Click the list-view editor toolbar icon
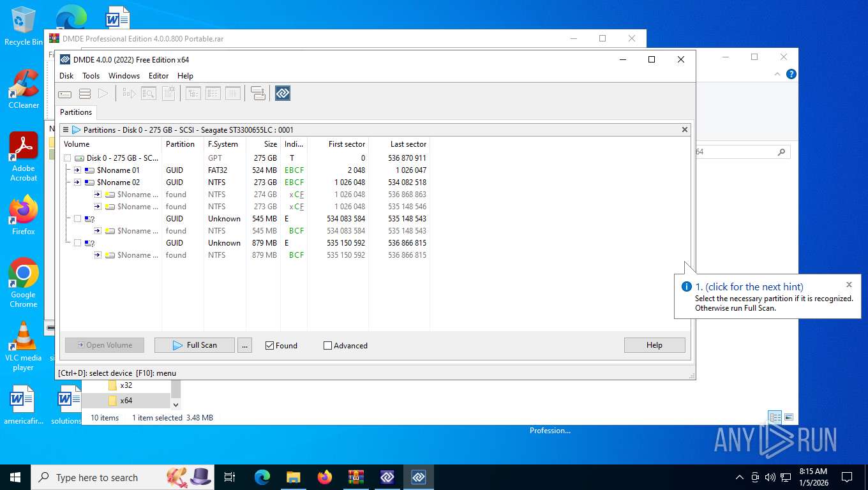This screenshot has width=868, height=490. point(213,94)
